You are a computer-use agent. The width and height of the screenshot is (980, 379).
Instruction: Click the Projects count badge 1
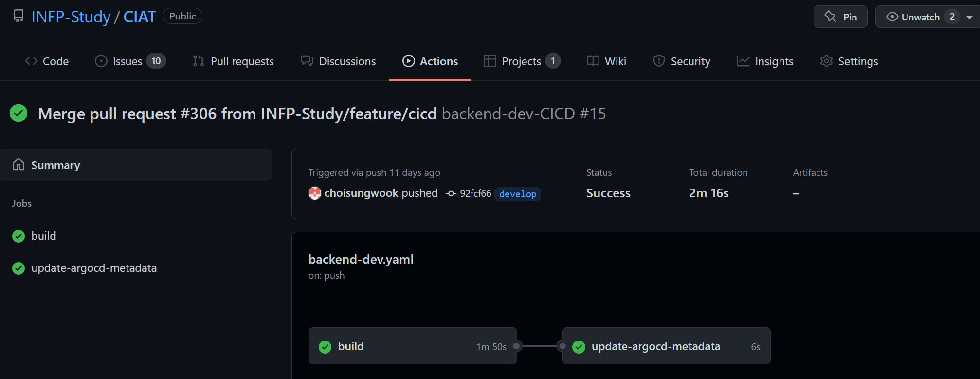[553, 61]
